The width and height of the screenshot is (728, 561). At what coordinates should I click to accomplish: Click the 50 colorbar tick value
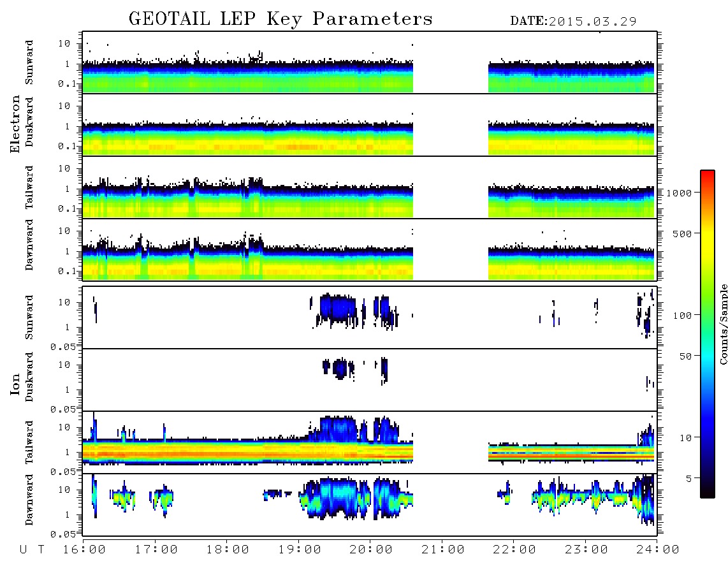(x=685, y=356)
